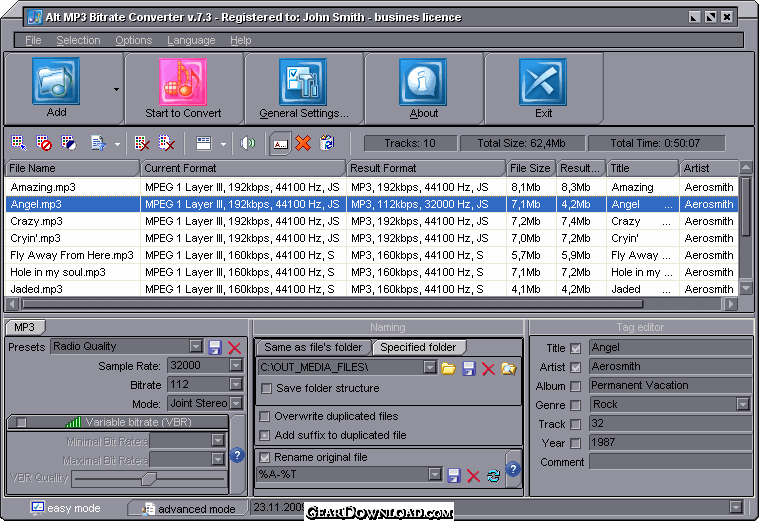Open the %A-%T rename pattern dropdown
The width and height of the screenshot is (759, 521).
[435, 474]
